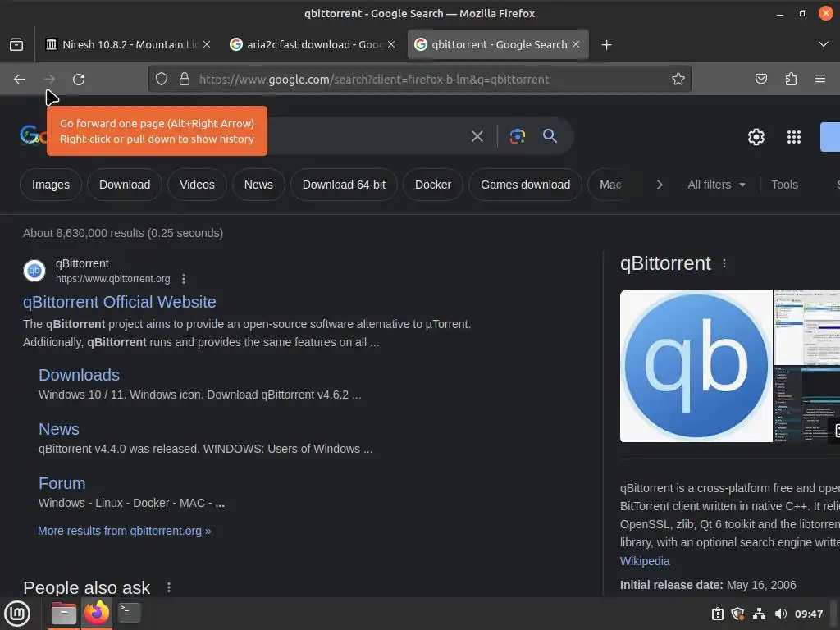Show more filter chips with arrow
Image resolution: width=840 pixels, height=630 pixels.
(660, 185)
